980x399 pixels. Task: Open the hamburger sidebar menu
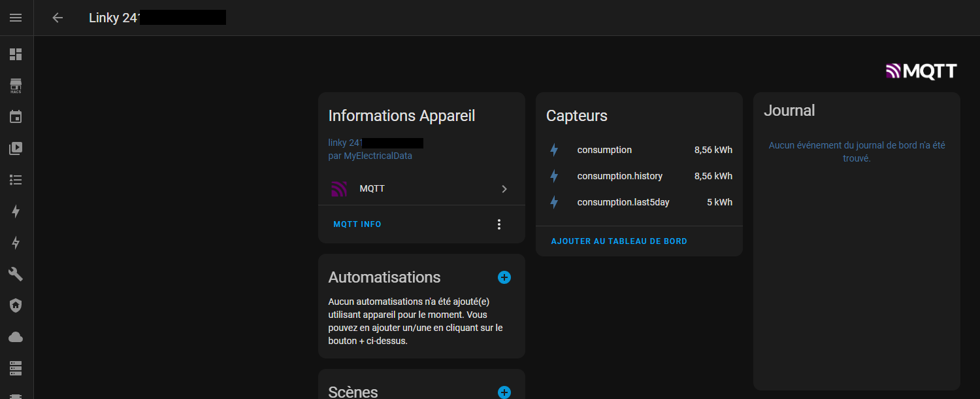pos(16,18)
